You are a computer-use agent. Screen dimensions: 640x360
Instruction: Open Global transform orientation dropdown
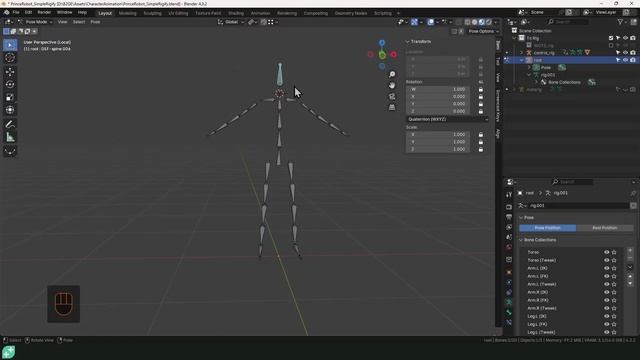coord(231,22)
